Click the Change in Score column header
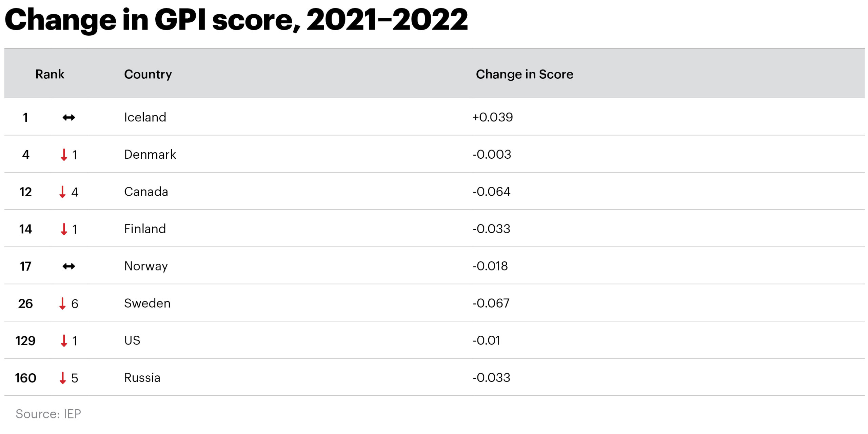868x434 pixels. (x=525, y=74)
